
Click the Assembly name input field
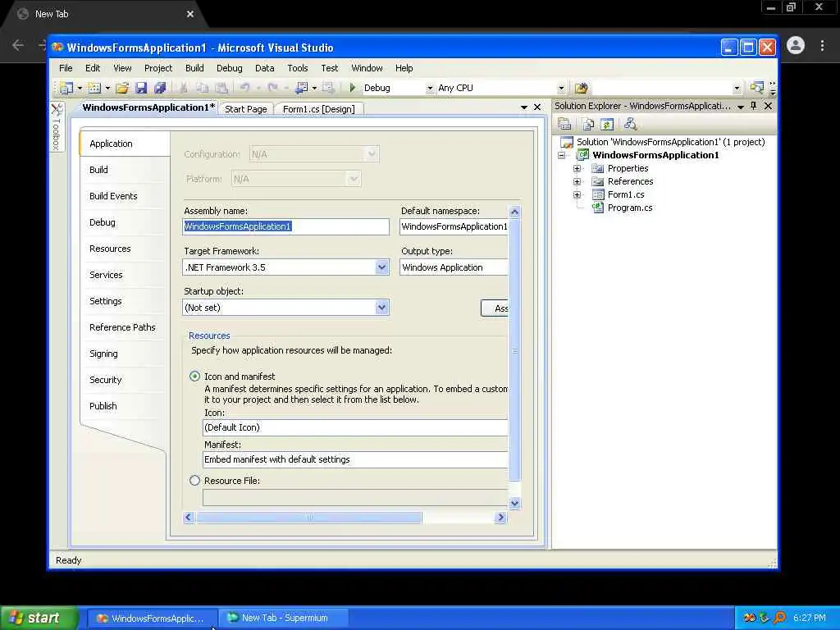click(285, 226)
